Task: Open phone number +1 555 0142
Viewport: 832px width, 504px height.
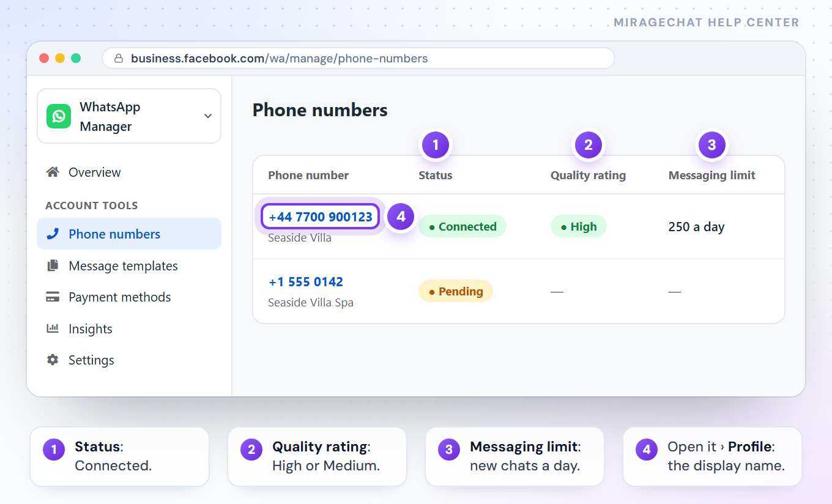Action: coord(306,281)
